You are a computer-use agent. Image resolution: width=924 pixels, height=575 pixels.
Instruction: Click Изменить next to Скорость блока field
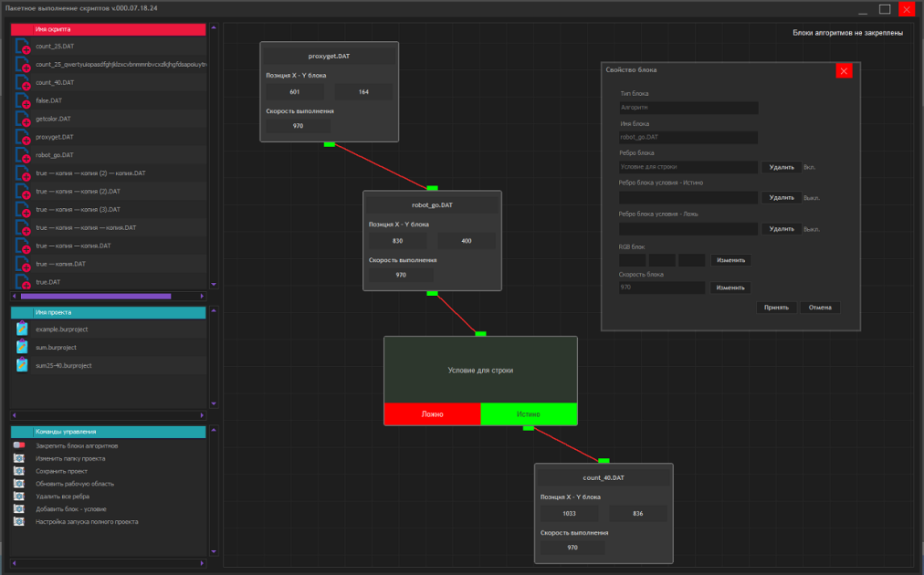730,287
